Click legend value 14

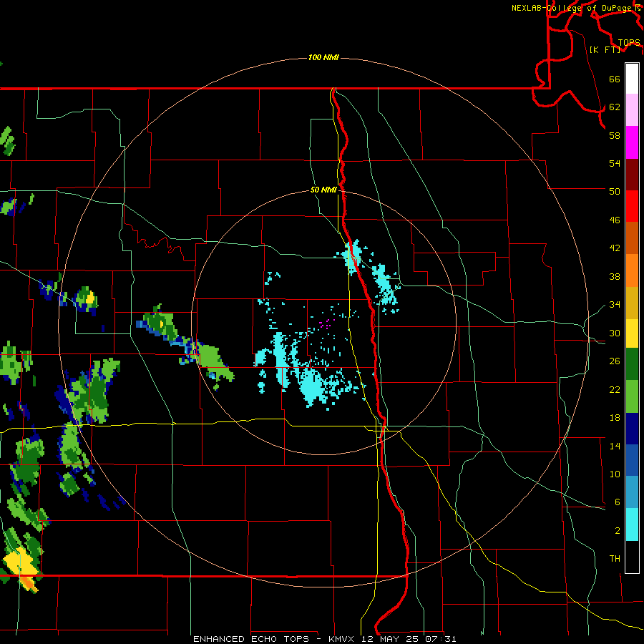point(615,446)
